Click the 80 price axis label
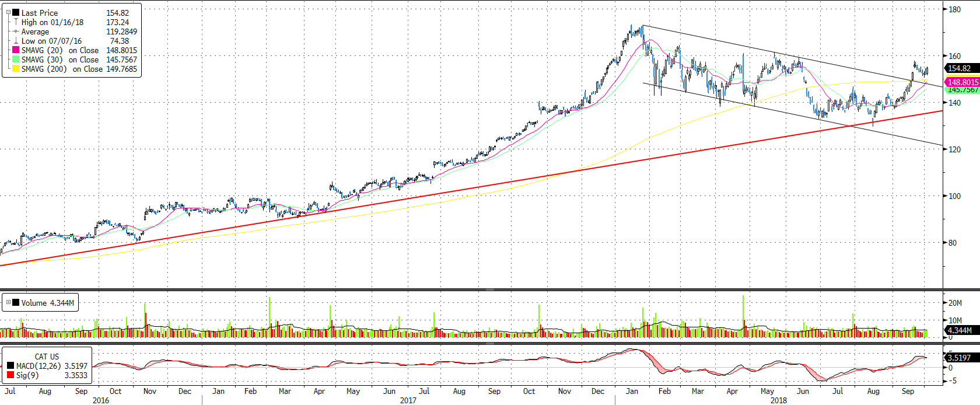Screen dimensions: 980x405 tap(953, 243)
